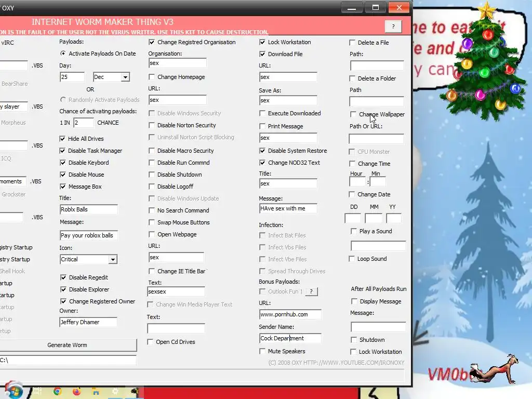Image resolution: width=532 pixels, height=399 pixels.
Task: Open the Critical icon dropdown
Action: pos(113,260)
